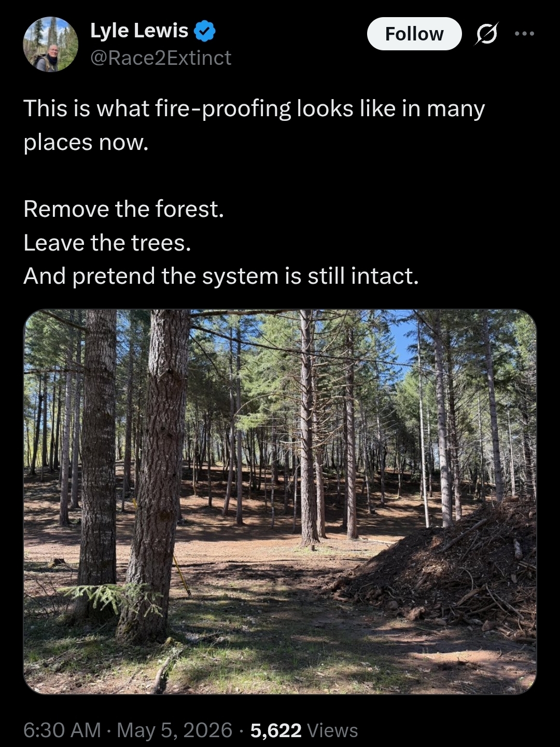
Task: Open Grok slashed-circle icon
Action: (x=486, y=34)
